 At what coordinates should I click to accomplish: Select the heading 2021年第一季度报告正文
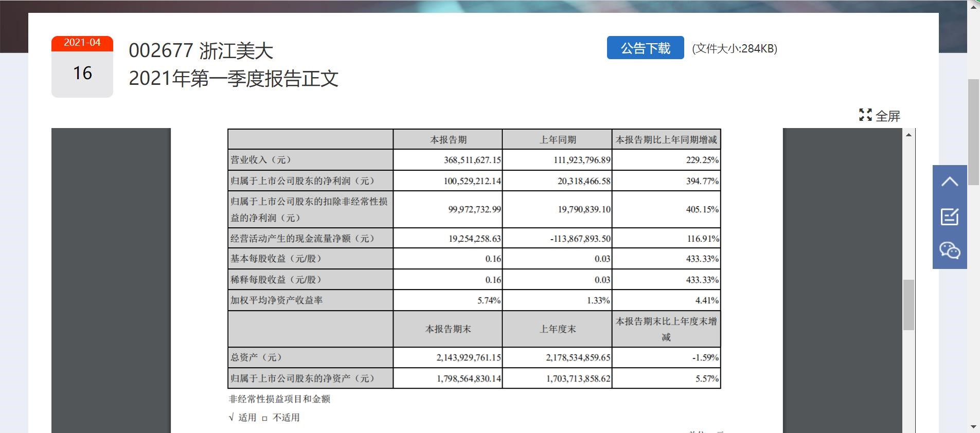point(234,79)
